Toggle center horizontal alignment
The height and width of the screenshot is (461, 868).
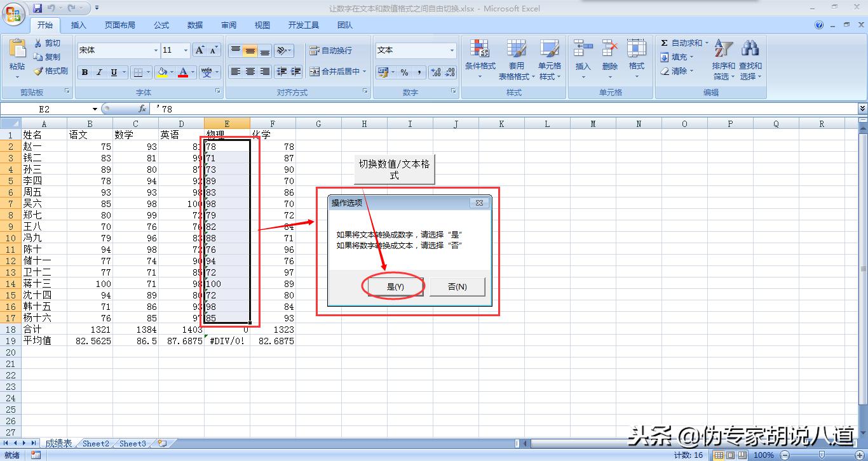coord(250,72)
